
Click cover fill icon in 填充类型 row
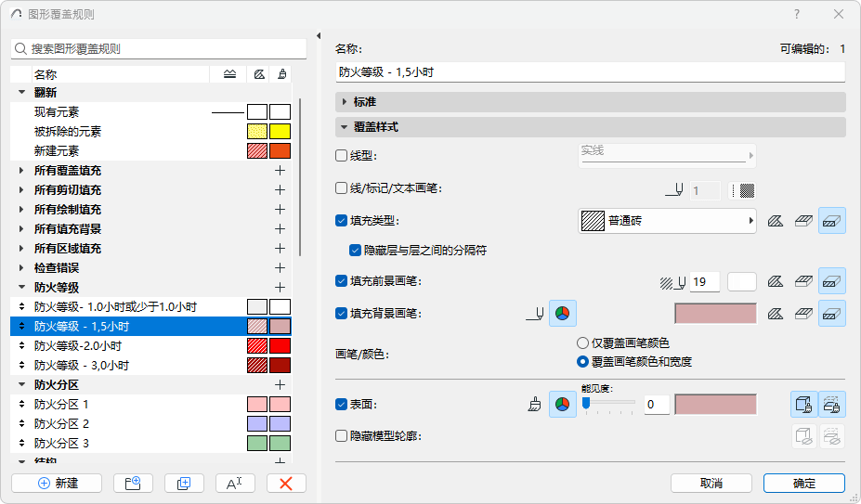coord(803,221)
